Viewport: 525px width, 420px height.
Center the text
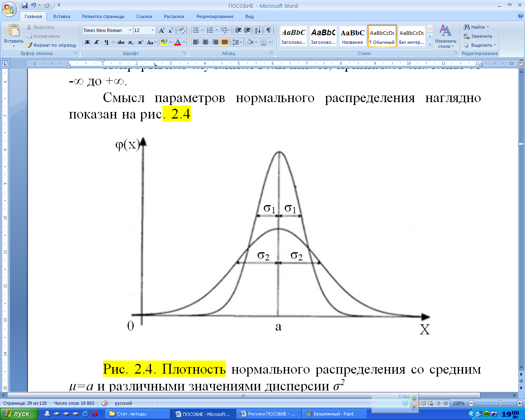(205, 42)
